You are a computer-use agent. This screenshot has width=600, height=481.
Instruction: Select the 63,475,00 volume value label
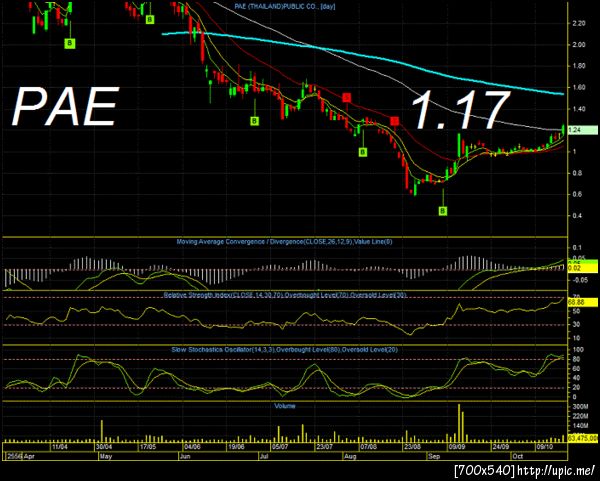pyautogui.click(x=582, y=437)
